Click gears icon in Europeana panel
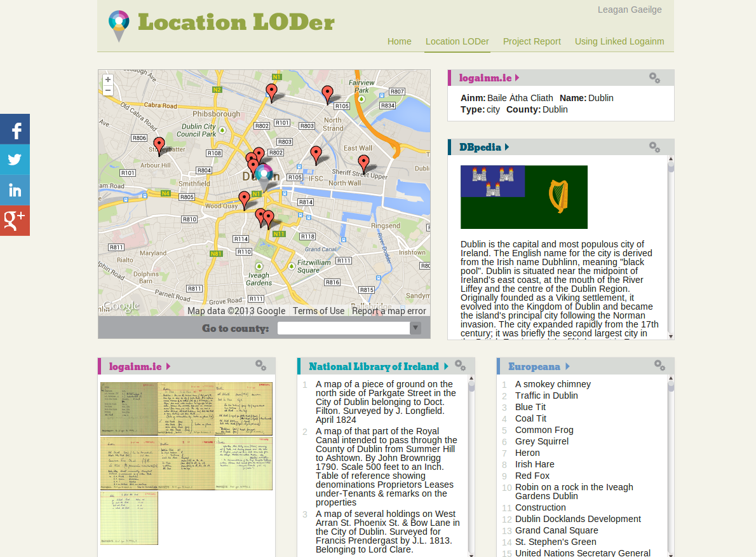This screenshot has width=756, height=557. click(659, 366)
